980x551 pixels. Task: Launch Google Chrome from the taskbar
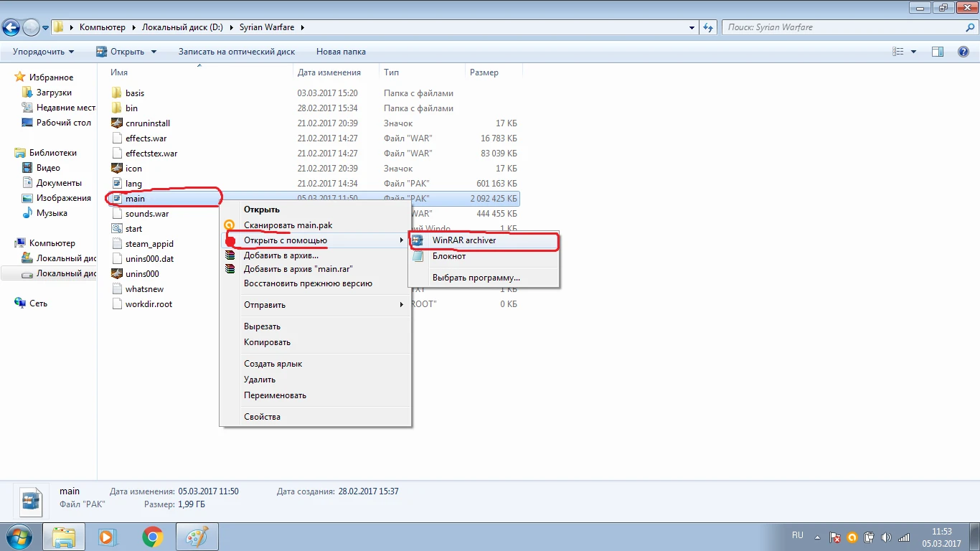(x=152, y=537)
